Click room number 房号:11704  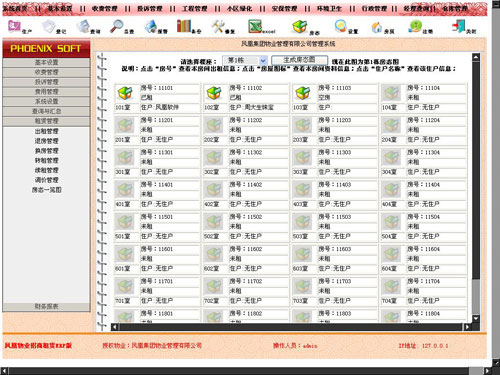coord(423,282)
